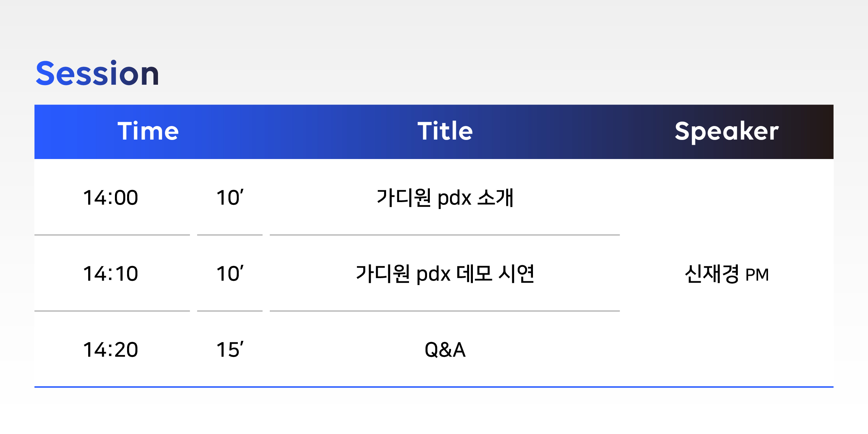Select the Title column header
Viewport: 868px width, 434px height.
click(445, 131)
